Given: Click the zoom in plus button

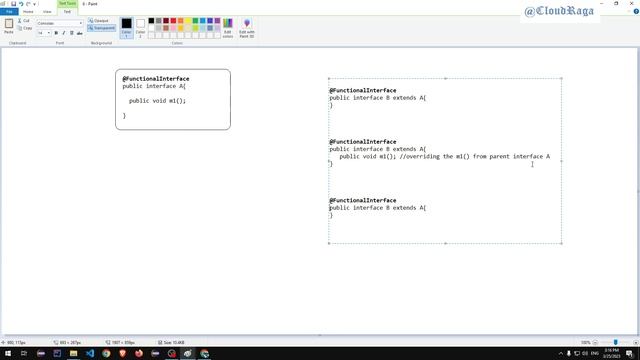Looking at the screenshot, I should click(x=636, y=342).
